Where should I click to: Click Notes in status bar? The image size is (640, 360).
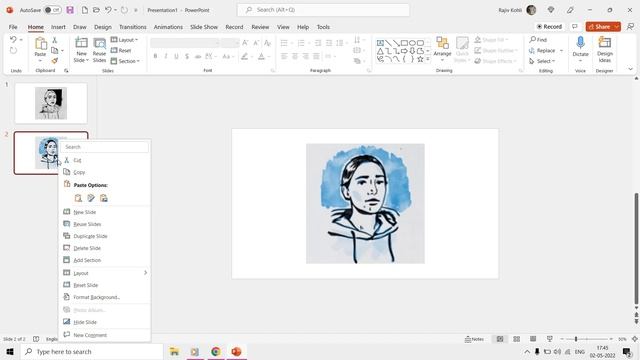coord(474,339)
